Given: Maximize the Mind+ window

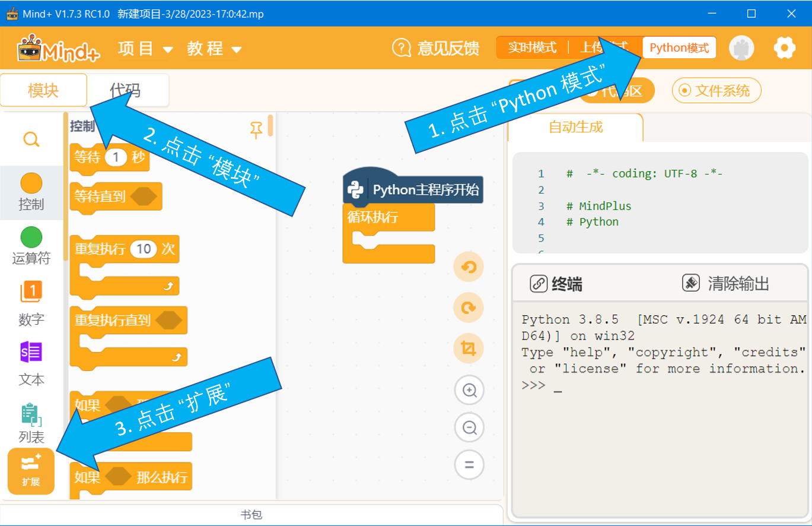Looking at the screenshot, I should tap(752, 13).
